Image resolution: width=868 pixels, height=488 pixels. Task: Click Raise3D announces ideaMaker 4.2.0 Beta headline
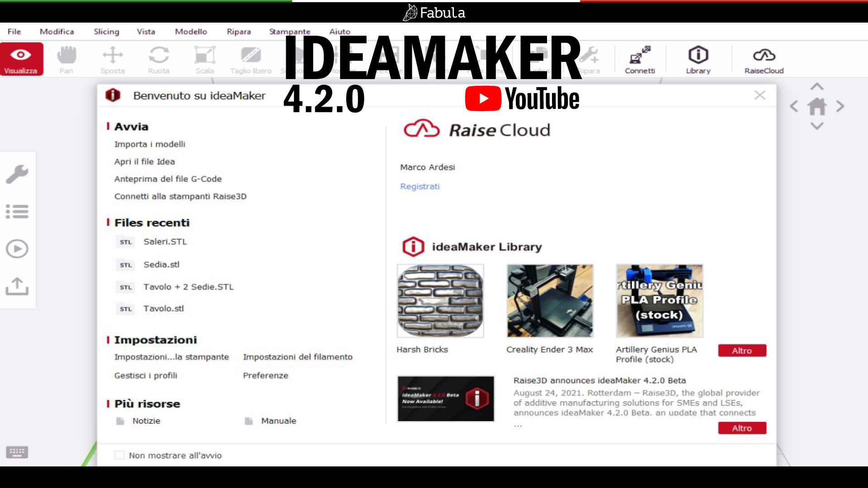pos(599,380)
